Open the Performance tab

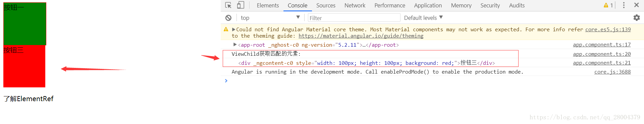point(390,5)
